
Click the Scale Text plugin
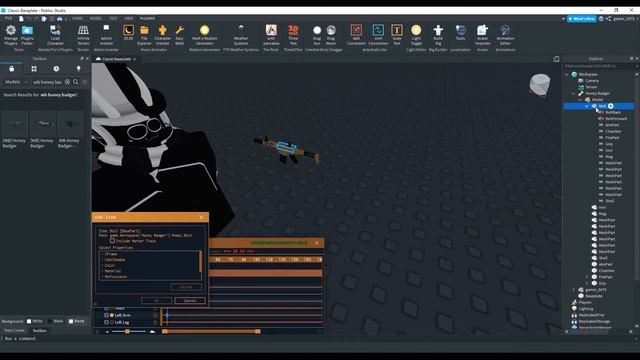(x=397, y=35)
